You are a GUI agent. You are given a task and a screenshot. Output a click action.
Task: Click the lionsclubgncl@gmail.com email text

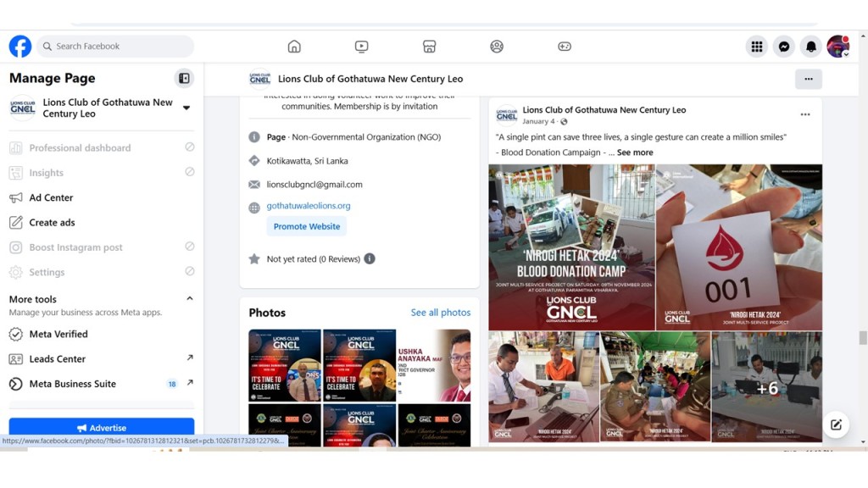(314, 184)
